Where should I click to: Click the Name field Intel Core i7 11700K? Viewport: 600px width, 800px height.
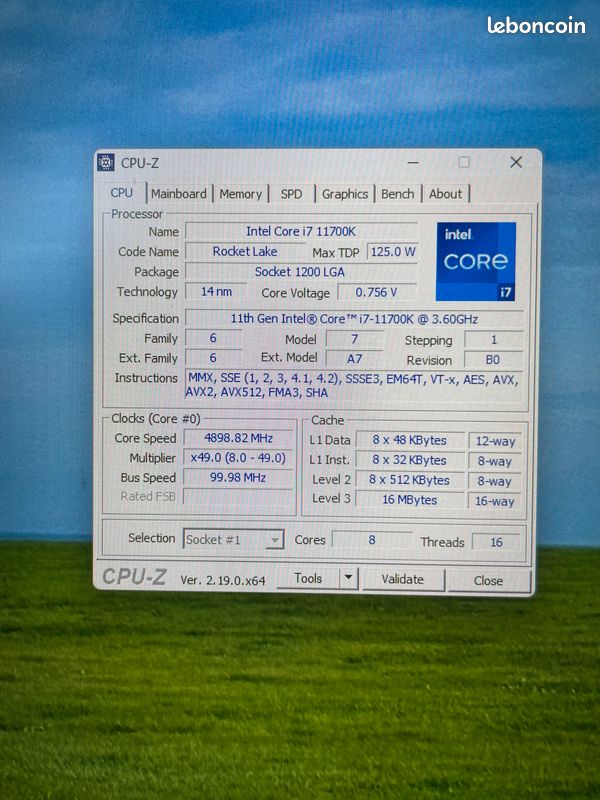point(301,231)
